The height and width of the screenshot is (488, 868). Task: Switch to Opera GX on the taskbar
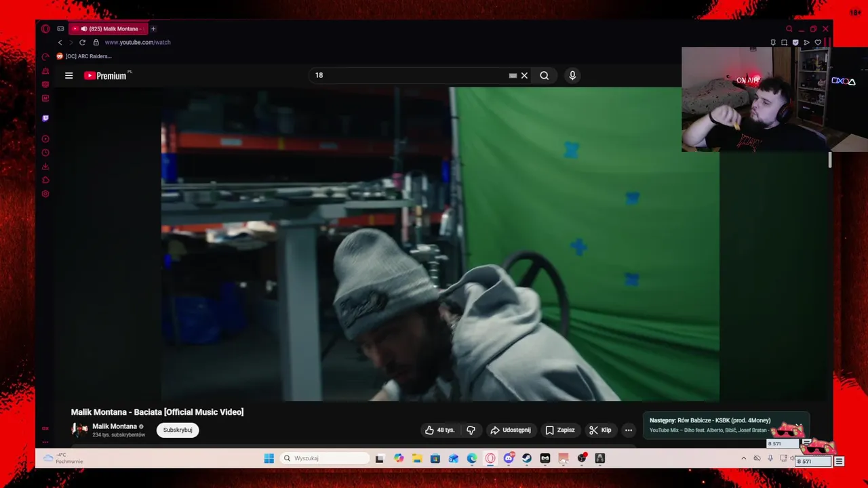490,458
